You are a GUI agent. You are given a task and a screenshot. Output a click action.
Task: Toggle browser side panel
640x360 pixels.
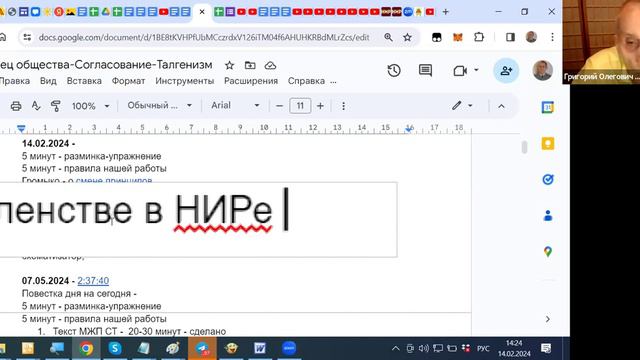click(510, 37)
